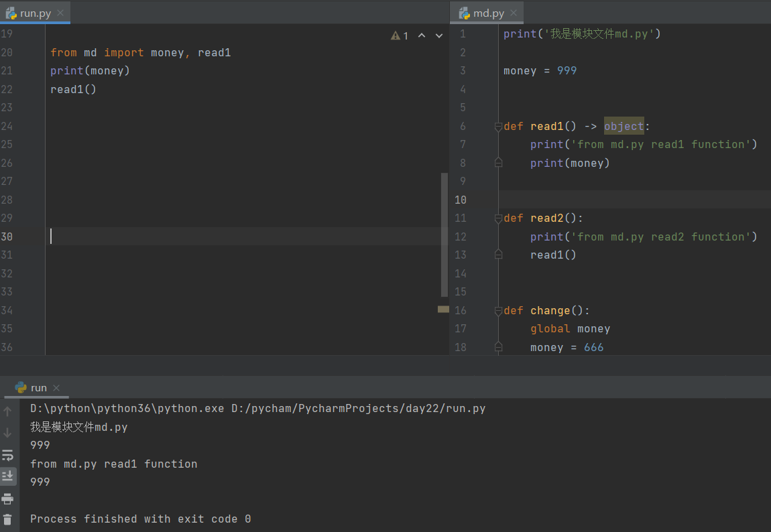The image size is (771, 532).
Task: Click line number 10 in md.py gutter
Action: click(x=461, y=200)
